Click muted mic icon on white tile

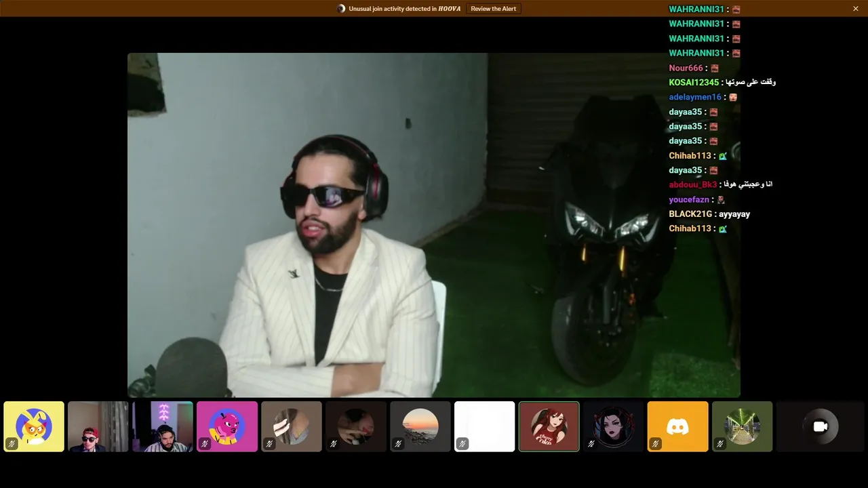(x=462, y=444)
